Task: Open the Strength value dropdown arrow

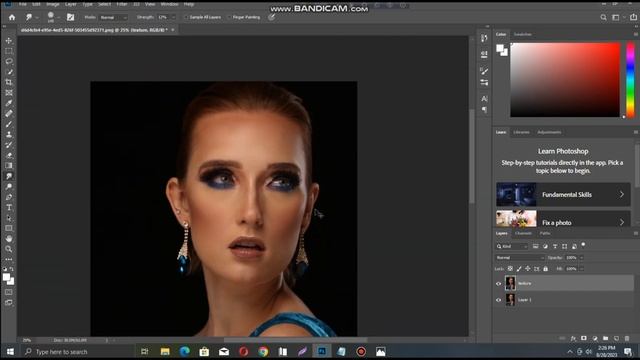Action: tap(173, 18)
